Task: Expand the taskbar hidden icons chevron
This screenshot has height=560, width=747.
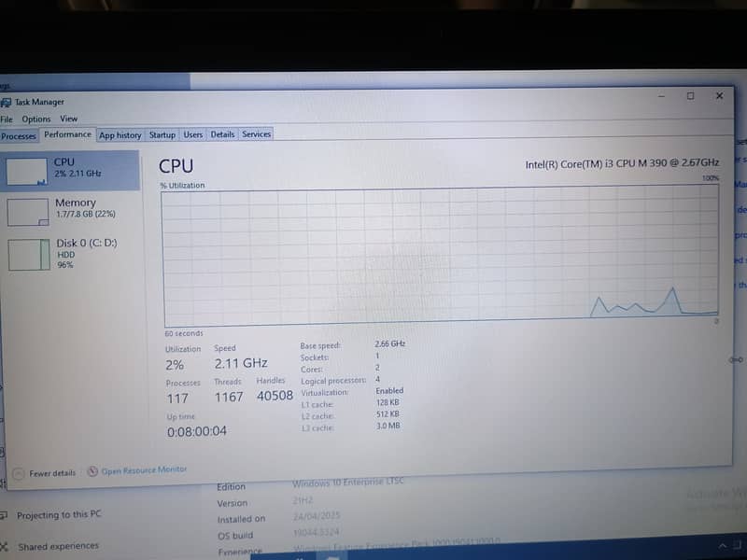Action: click(723, 546)
